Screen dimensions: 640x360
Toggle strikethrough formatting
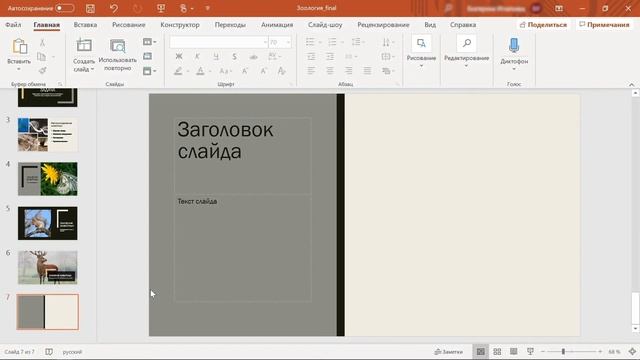tap(253, 57)
